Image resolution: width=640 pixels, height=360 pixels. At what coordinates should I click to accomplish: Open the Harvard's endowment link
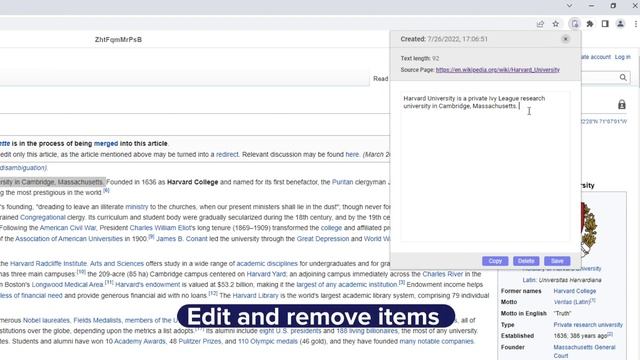pos(147,284)
